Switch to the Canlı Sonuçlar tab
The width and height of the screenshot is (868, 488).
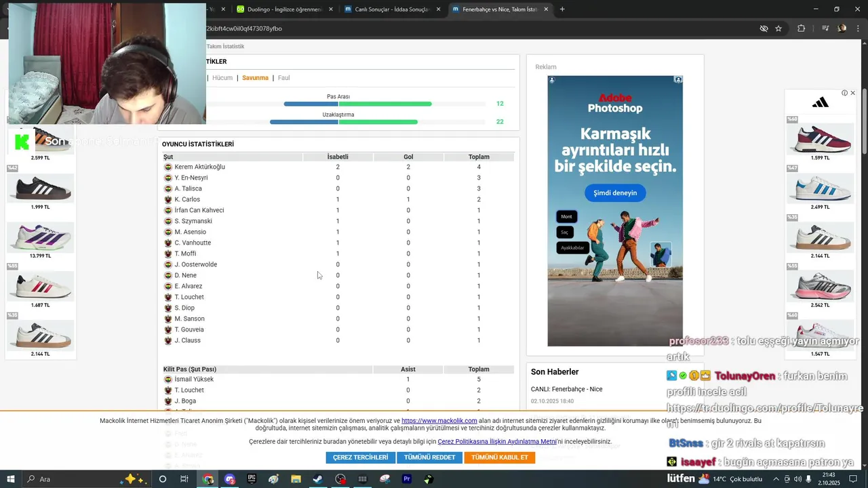coord(392,9)
